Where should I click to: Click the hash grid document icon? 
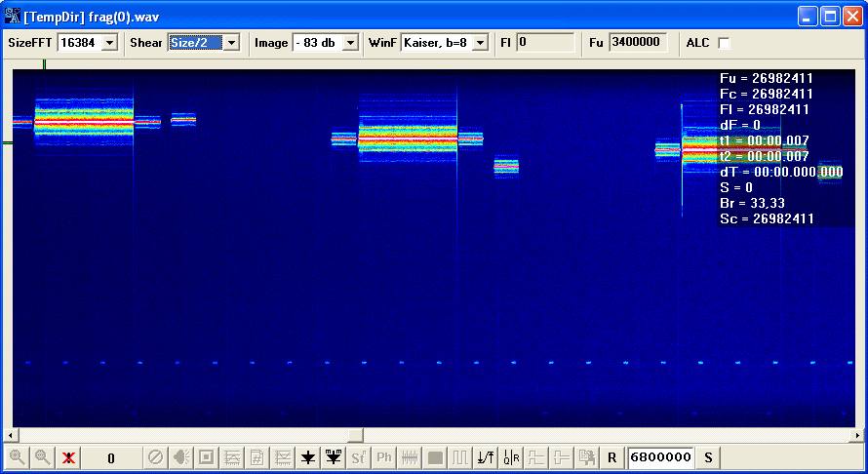(x=257, y=457)
